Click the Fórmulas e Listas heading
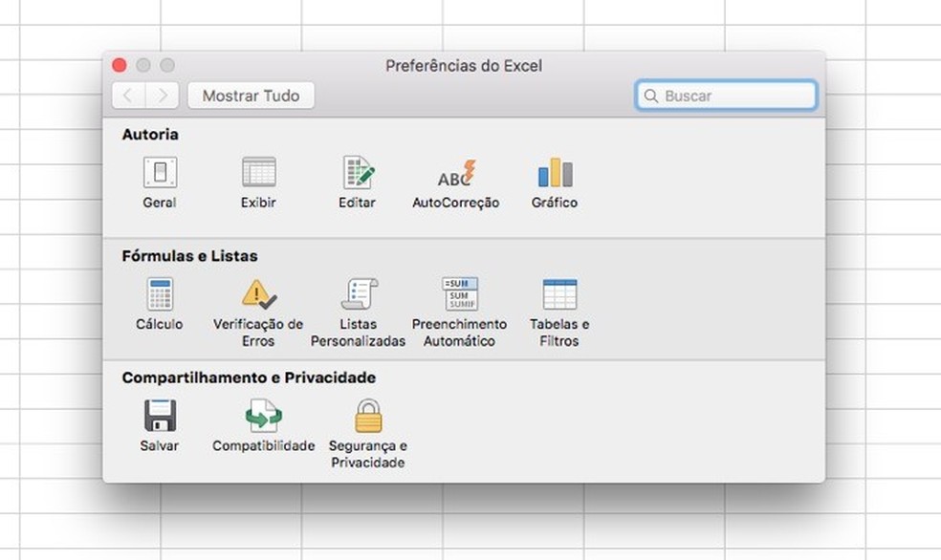Viewport: 941px width, 560px height. click(189, 256)
